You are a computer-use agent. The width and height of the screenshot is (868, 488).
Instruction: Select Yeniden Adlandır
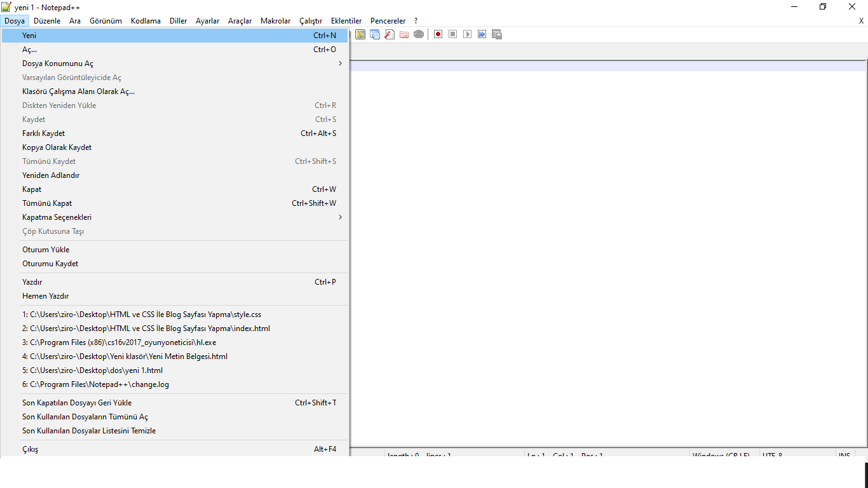coord(175,175)
